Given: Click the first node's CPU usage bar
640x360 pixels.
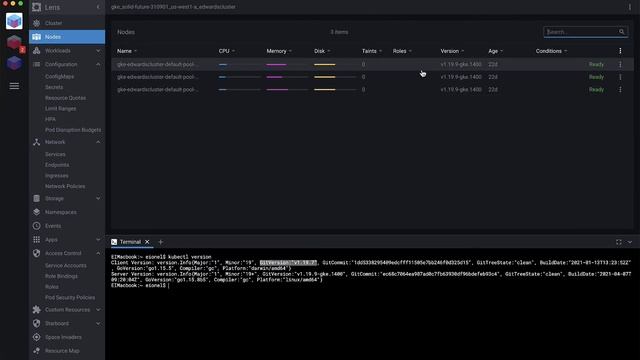Looking at the screenshot, I should [239, 64].
